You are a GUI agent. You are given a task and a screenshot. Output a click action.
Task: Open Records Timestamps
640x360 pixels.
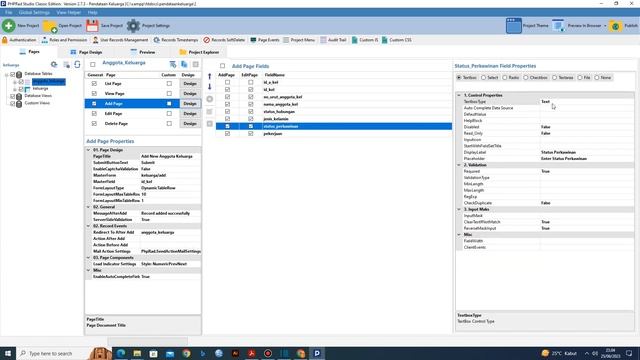176,40
